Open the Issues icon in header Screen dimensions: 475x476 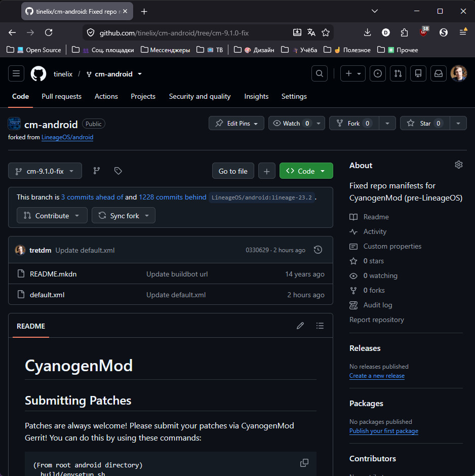tap(378, 73)
